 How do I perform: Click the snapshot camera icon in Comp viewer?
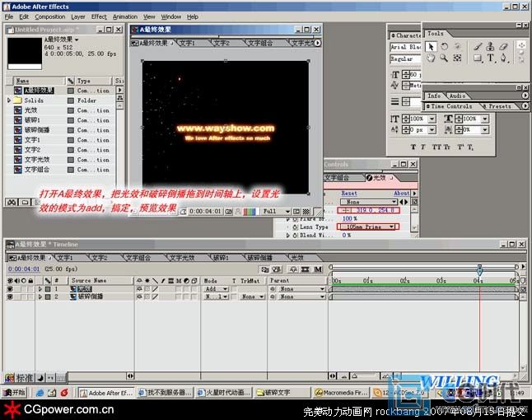(229, 212)
